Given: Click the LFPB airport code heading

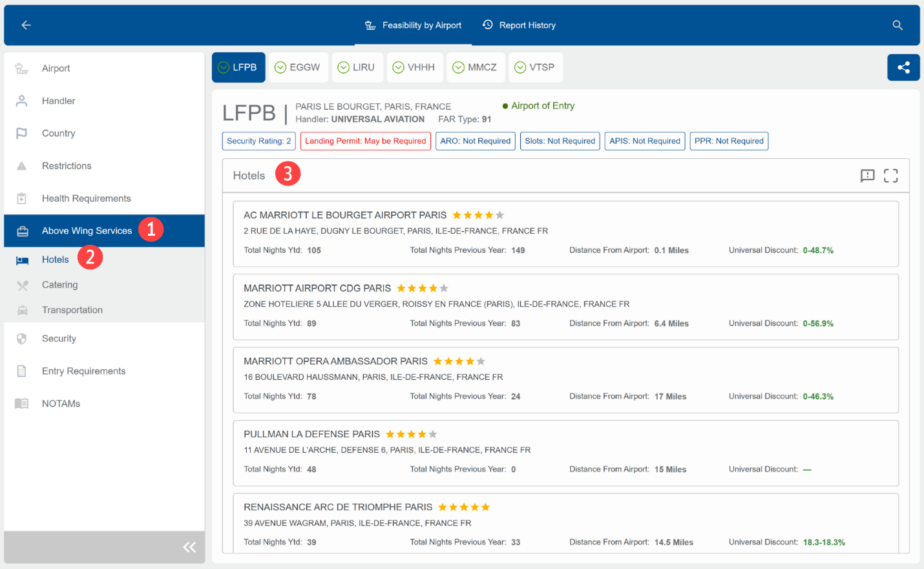Looking at the screenshot, I should 249,113.
